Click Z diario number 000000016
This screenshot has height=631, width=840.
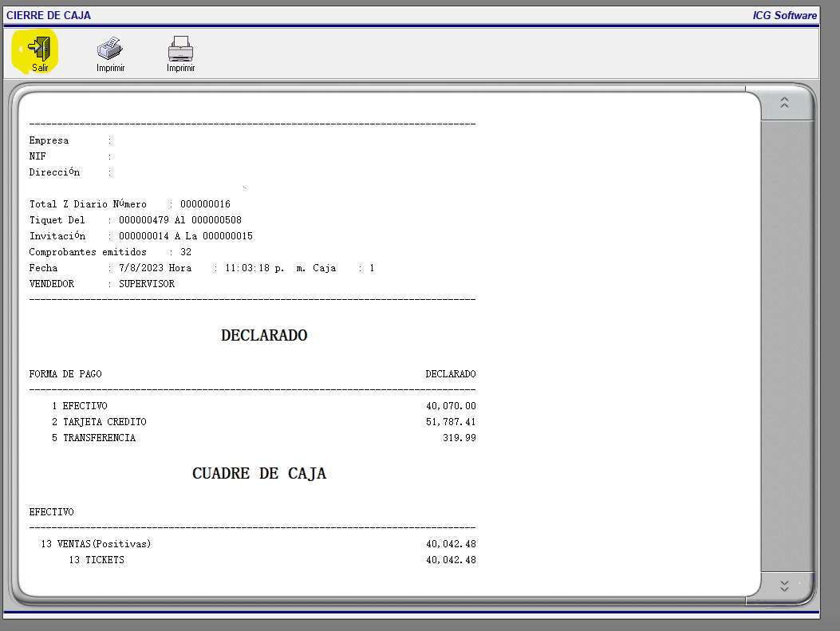(205, 204)
